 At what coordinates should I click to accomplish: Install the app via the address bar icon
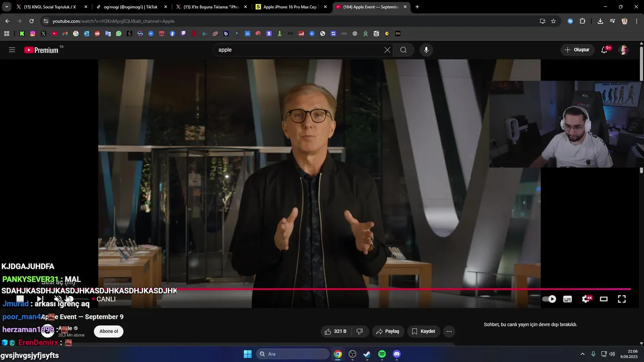[542, 21]
